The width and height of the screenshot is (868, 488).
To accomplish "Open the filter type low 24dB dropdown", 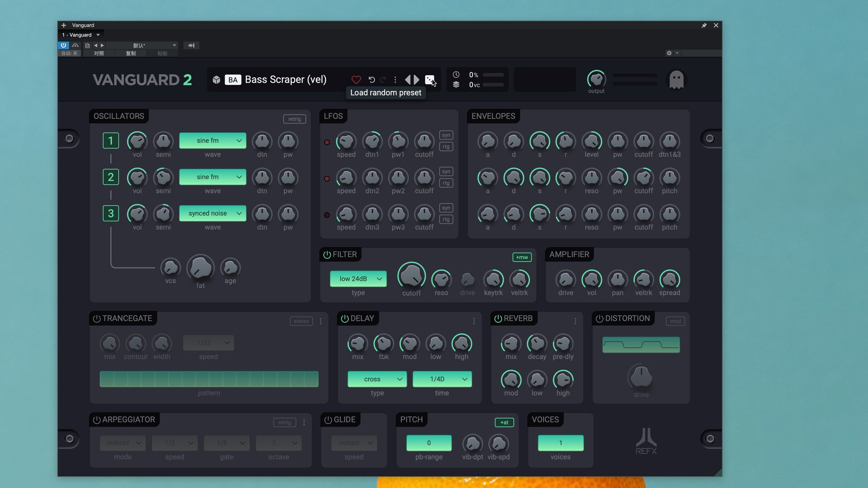I will [358, 279].
